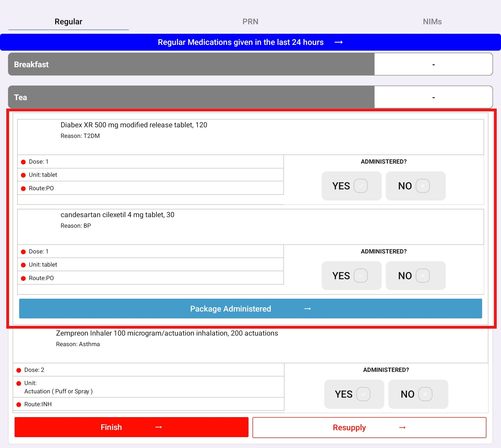
Task: Select the NO cross for candesartan
Action: [423, 276]
